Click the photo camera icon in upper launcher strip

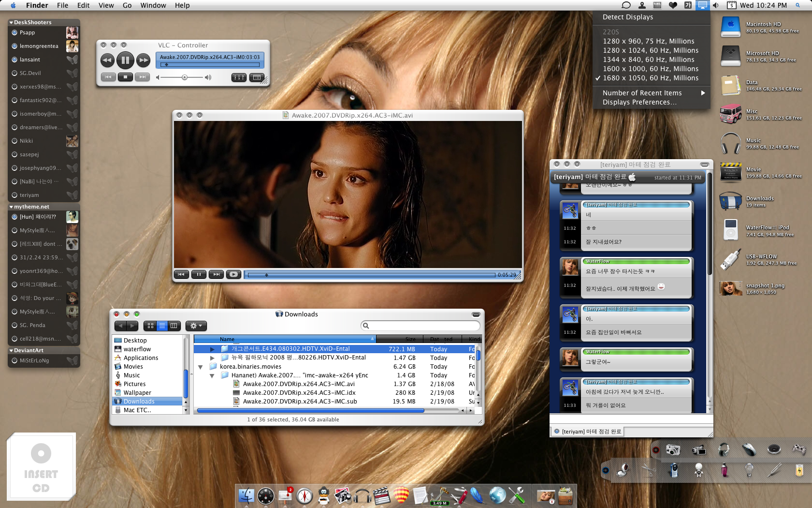point(673,450)
